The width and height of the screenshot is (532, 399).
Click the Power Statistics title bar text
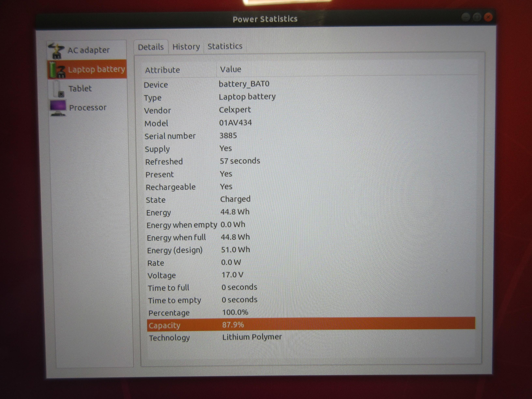pos(265,19)
